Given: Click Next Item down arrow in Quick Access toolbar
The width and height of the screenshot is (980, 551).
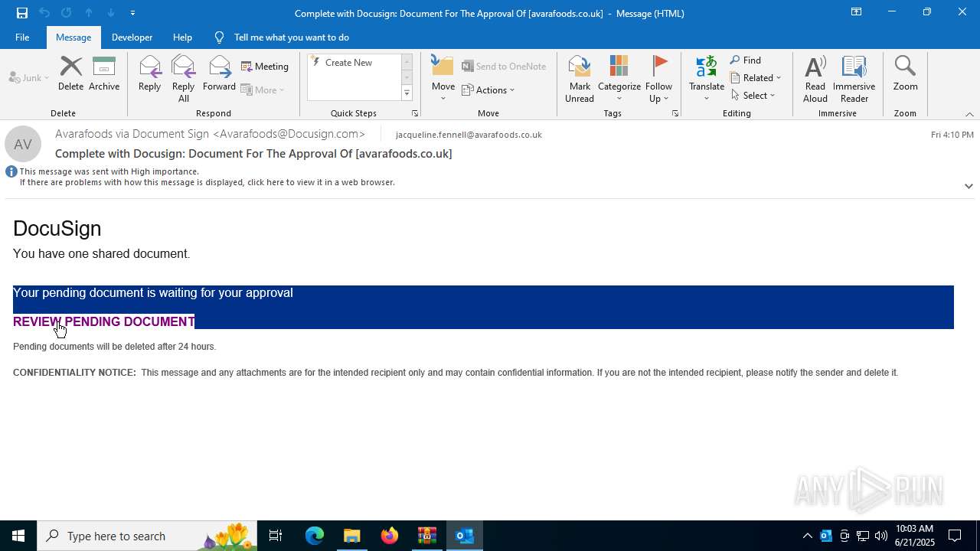Looking at the screenshot, I should pyautogui.click(x=111, y=13).
